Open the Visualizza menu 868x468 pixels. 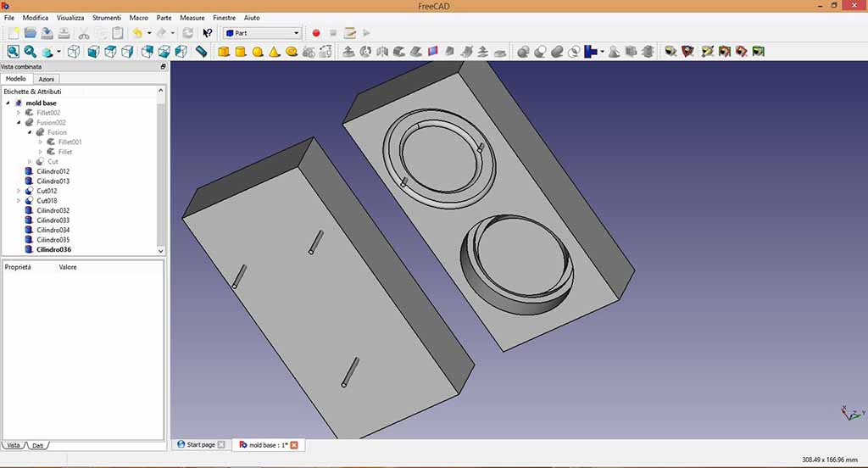[x=70, y=18]
